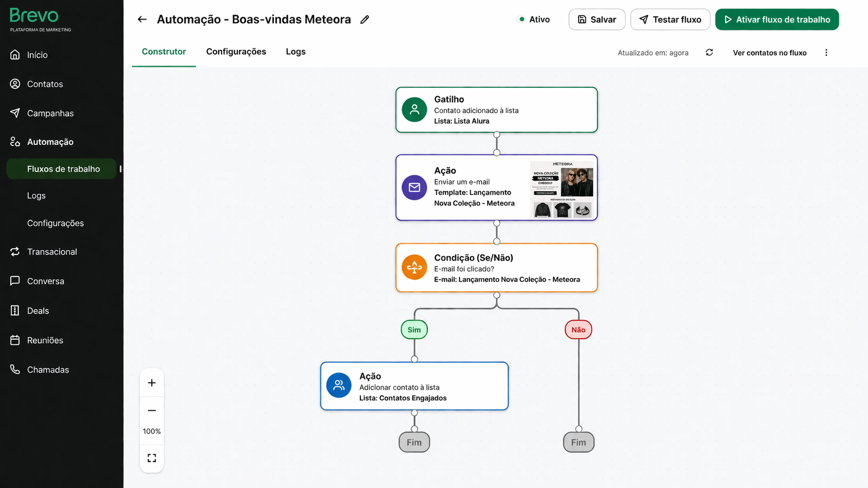Zoom in the canvas with plus button
Screen dimensions: 868x488
click(152, 383)
